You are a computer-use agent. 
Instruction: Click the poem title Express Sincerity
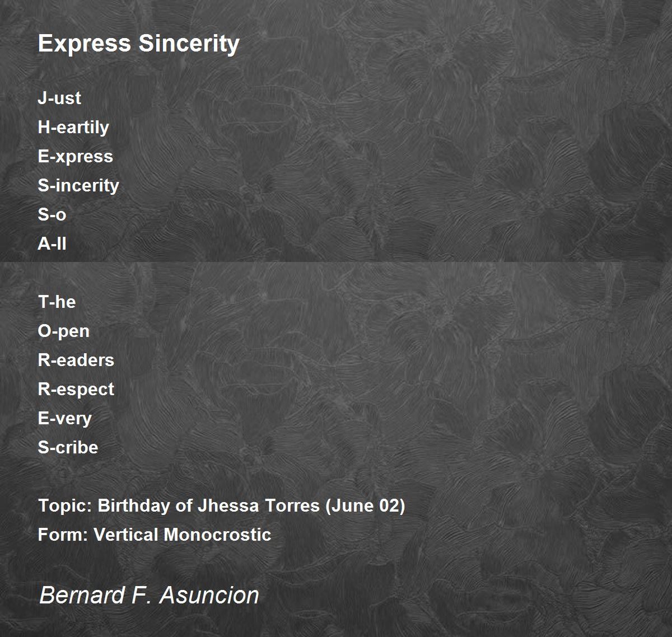point(138,44)
